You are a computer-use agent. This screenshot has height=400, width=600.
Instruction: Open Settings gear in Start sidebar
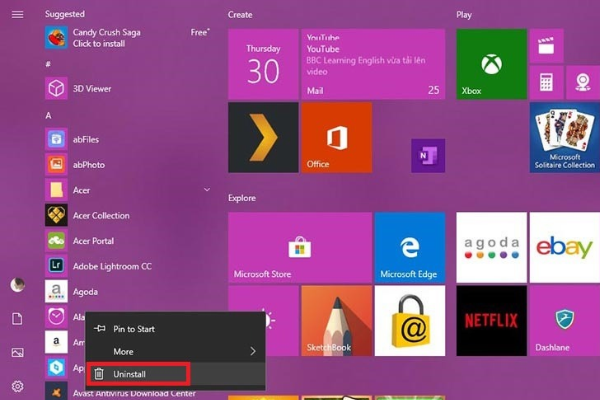coord(17,386)
